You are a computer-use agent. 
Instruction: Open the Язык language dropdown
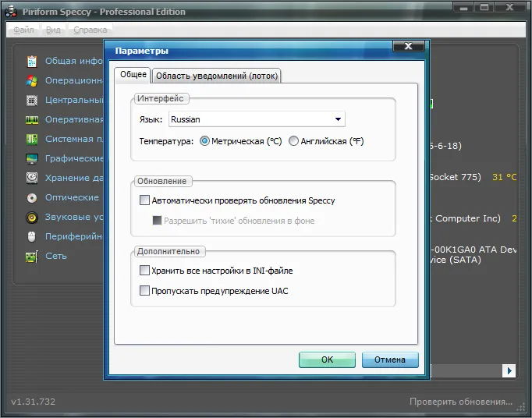[257, 119]
